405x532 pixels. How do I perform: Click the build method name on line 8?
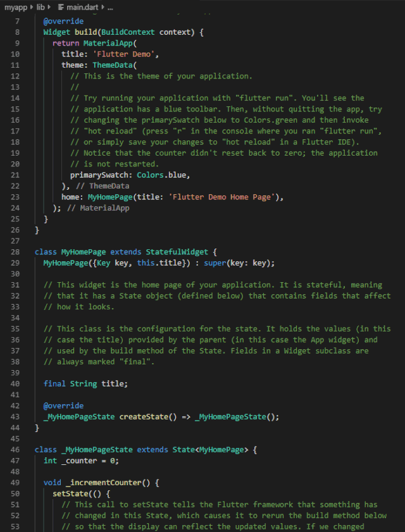click(86, 32)
